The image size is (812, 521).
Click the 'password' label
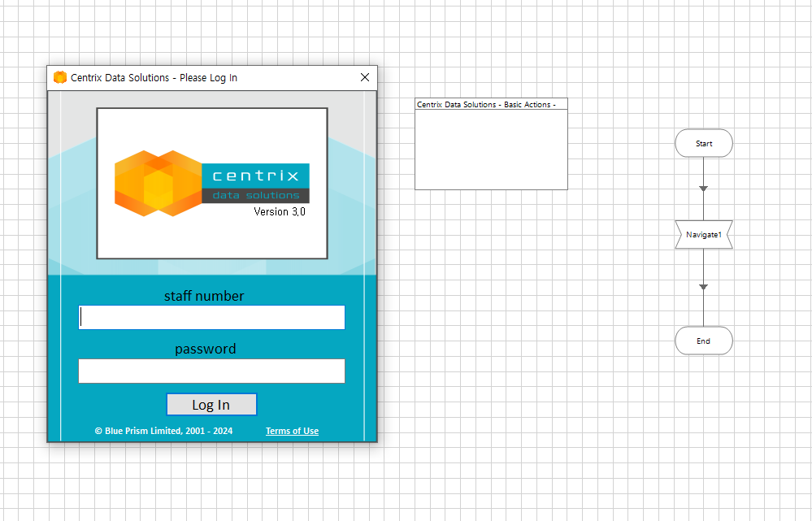(x=205, y=349)
